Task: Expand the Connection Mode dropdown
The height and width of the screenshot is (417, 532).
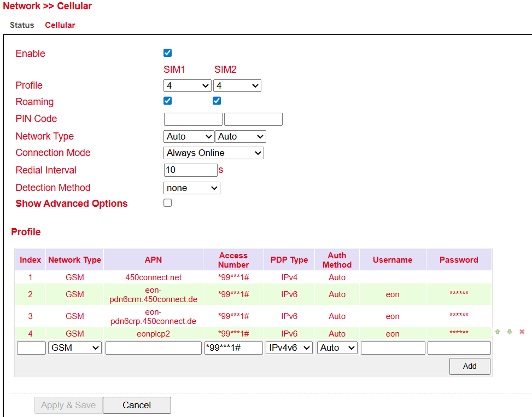Action: 213,153
